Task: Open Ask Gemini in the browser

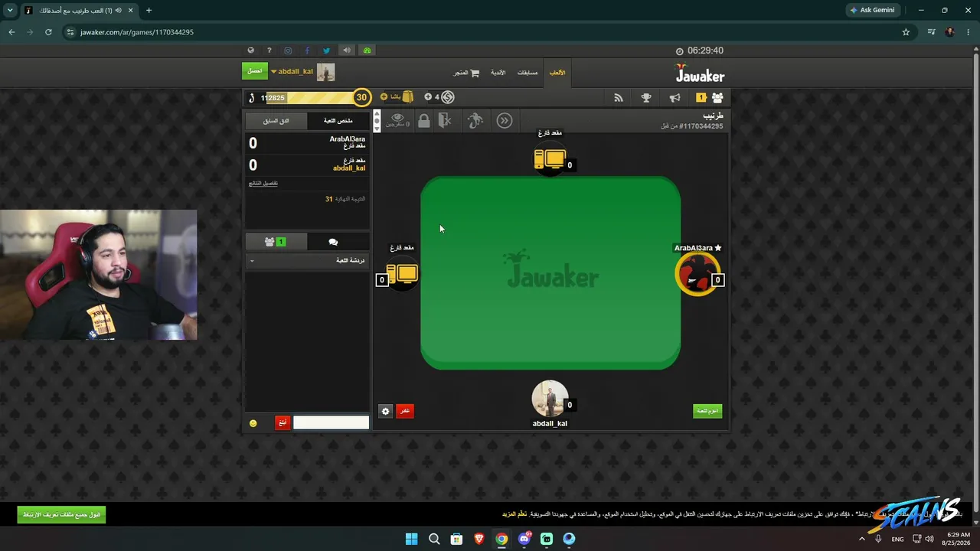Action: click(872, 10)
